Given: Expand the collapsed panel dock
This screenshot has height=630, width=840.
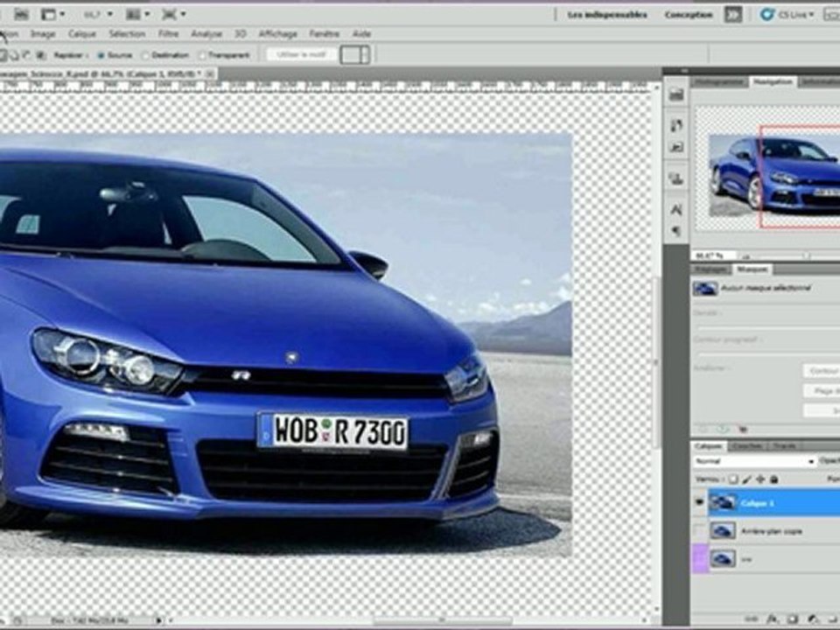Looking at the screenshot, I should [x=684, y=71].
